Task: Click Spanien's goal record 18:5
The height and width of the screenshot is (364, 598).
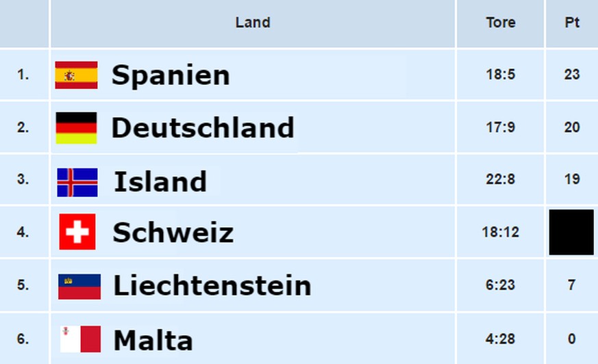Action: 500,75
